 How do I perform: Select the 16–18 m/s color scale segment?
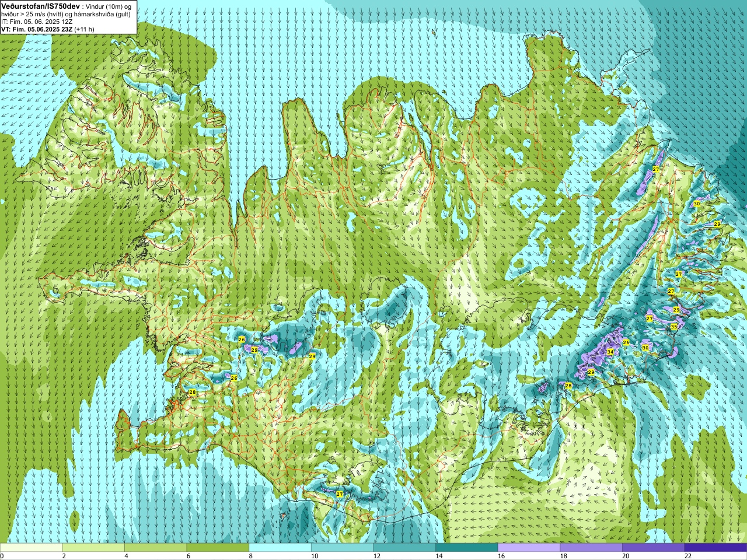click(x=529, y=548)
